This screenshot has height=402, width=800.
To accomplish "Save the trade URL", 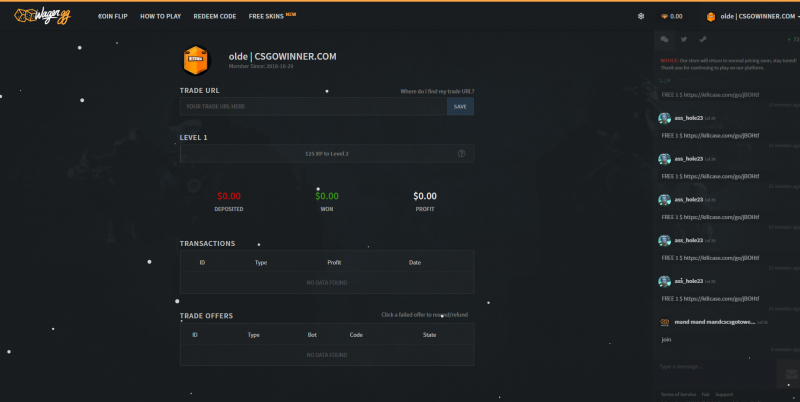I will [460, 106].
